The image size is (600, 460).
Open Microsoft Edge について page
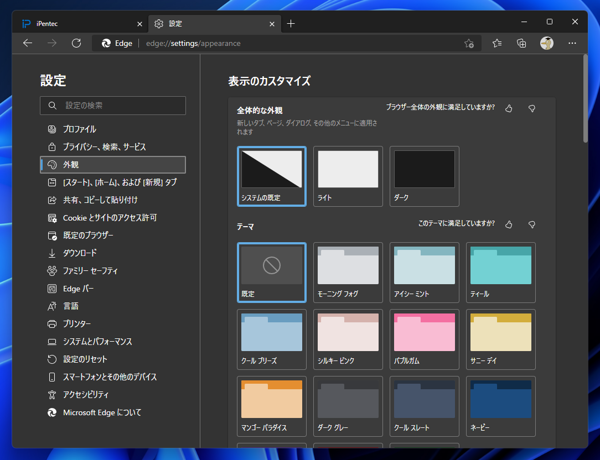pos(113,413)
